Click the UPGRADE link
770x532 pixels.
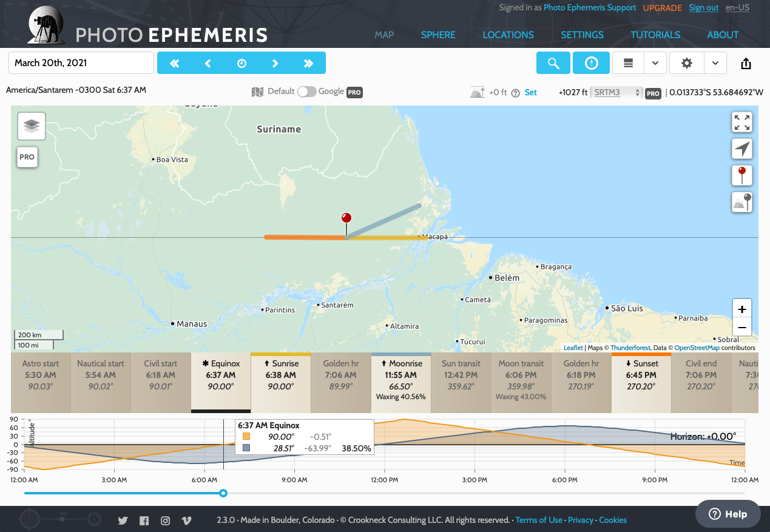click(x=663, y=8)
